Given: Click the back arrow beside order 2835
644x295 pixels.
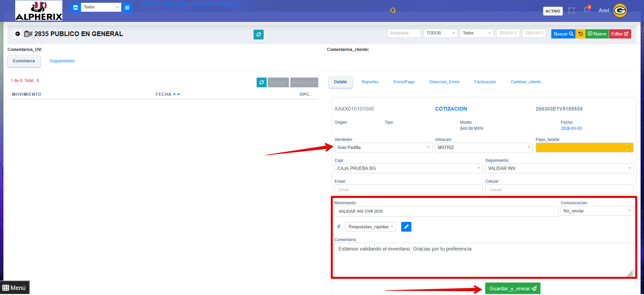Looking at the screenshot, I should 18,34.
